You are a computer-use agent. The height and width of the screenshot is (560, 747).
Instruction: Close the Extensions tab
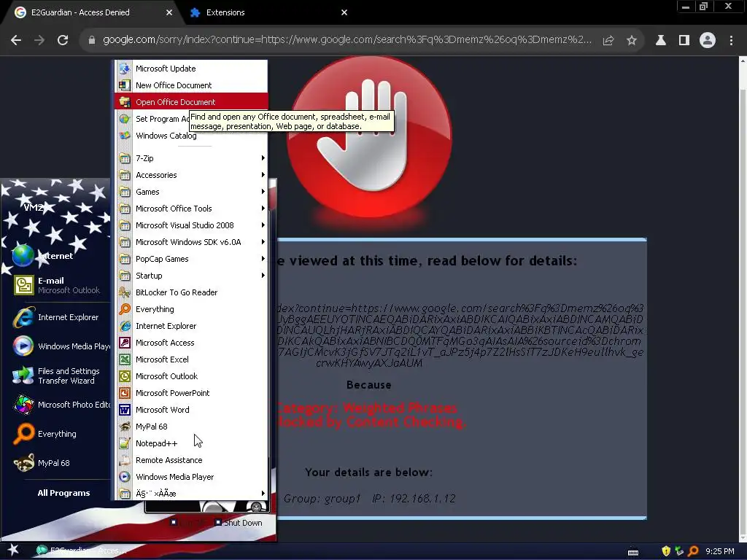tap(344, 12)
